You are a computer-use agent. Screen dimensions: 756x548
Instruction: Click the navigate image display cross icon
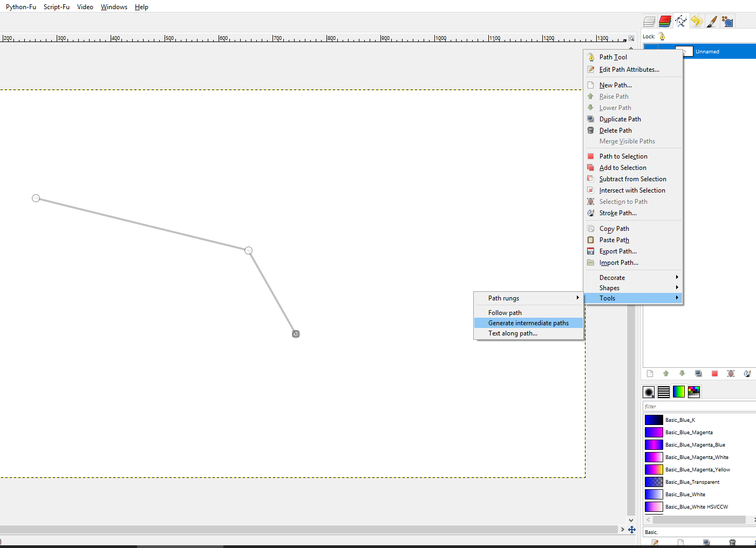pyautogui.click(x=631, y=530)
